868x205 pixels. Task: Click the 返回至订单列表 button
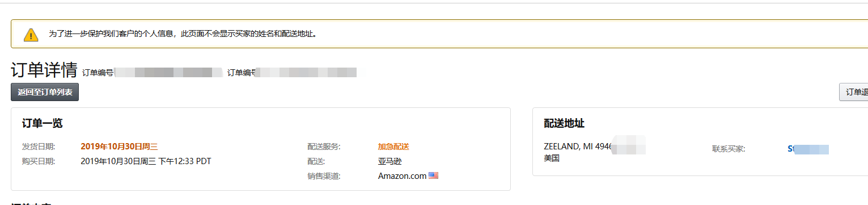tap(45, 92)
